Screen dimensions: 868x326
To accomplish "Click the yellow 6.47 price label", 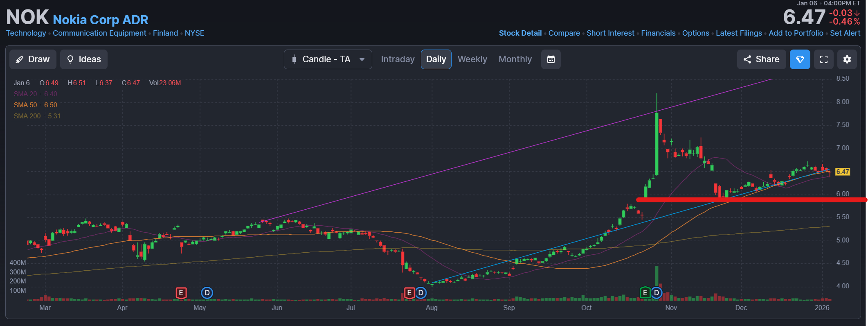I will click(x=842, y=172).
